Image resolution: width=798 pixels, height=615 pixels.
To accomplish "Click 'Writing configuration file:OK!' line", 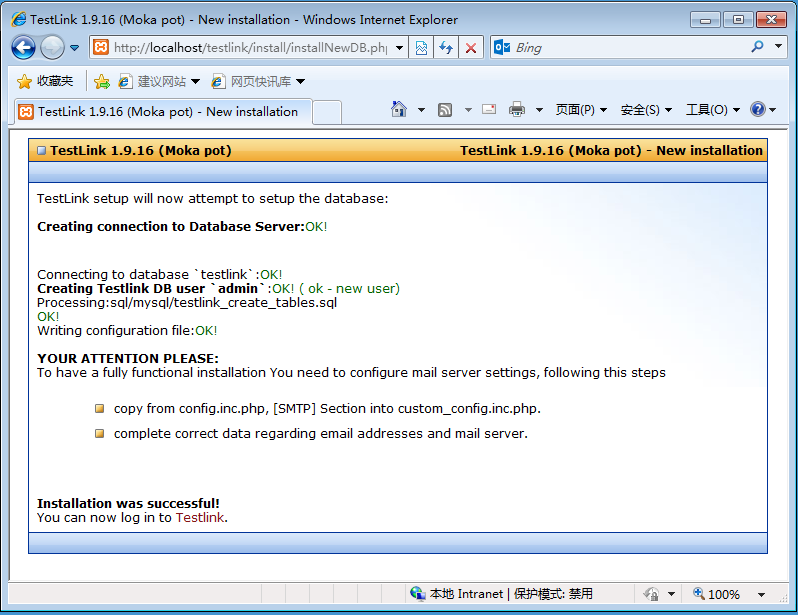I will click(127, 330).
